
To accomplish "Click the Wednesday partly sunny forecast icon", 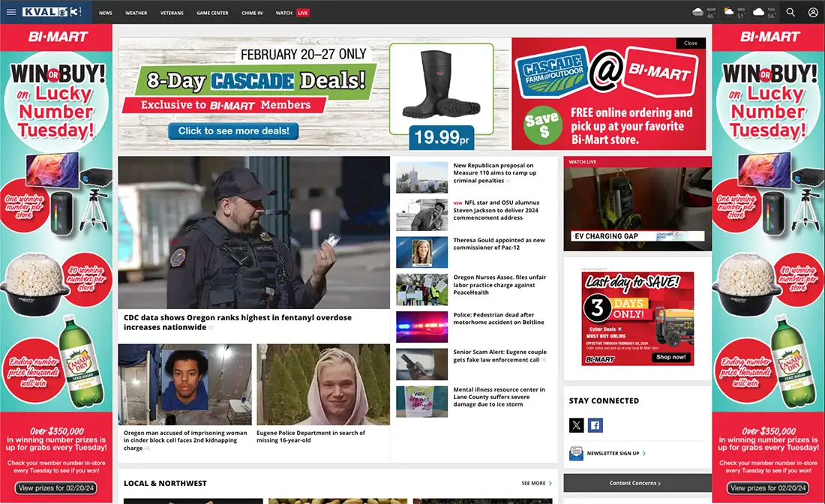I will coord(728,11).
